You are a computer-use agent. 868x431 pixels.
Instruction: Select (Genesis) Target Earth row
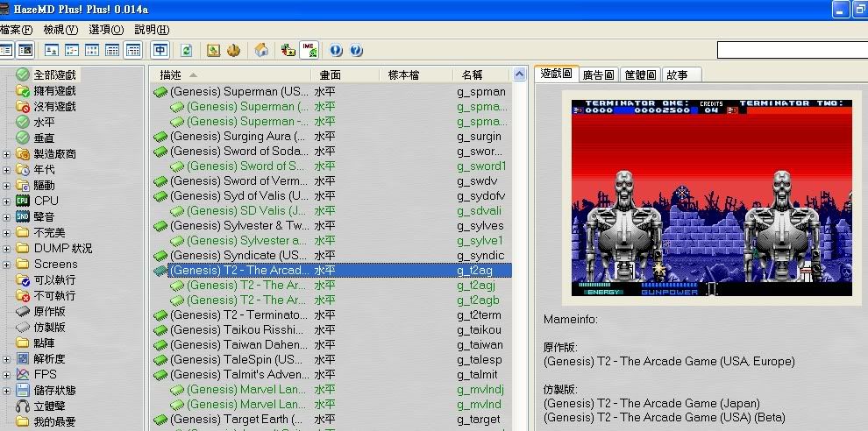coord(331,420)
